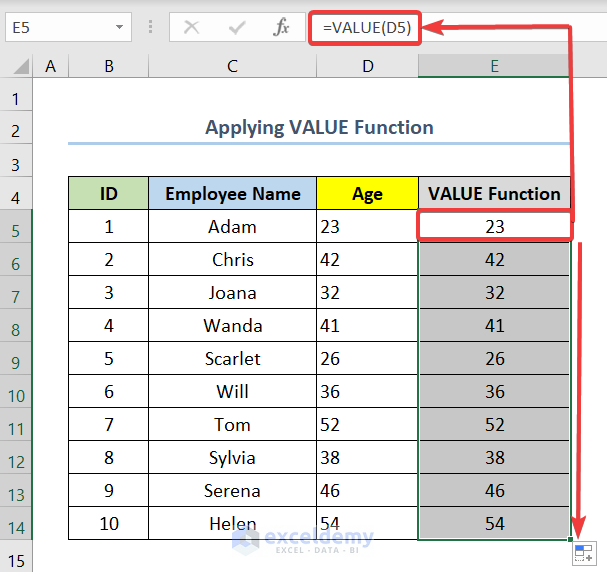Click the Enter checkmark formula bar icon
This screenshot has width=607, height=572.
pos(237,27)
